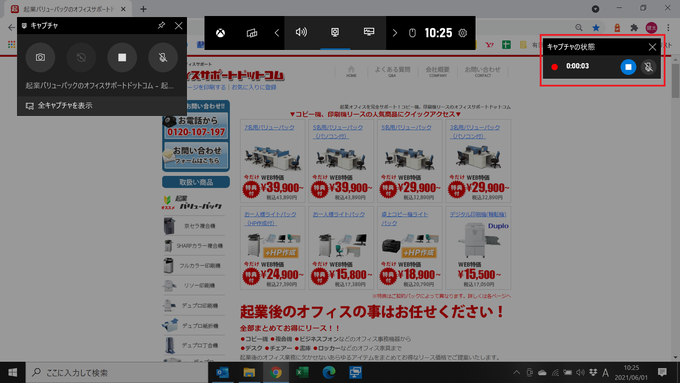Select リソー印刷機 in the sidebar
680x383 pixels.
pyautogui.click(x=194, y=286)
